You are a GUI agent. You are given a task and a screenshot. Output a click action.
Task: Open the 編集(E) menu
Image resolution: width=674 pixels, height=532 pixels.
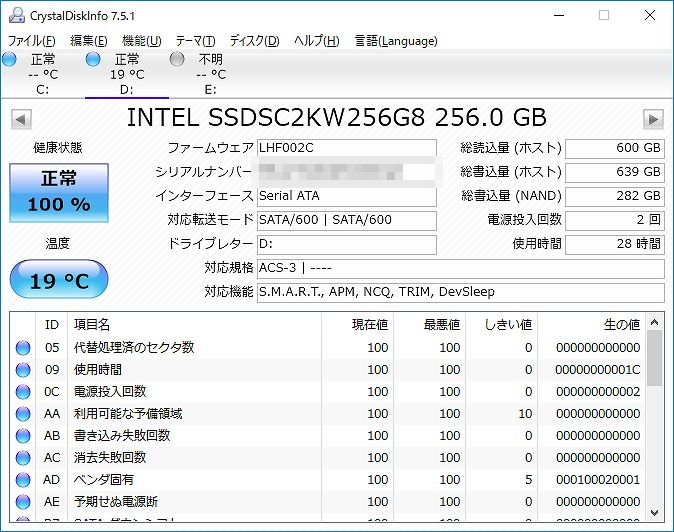click(89, 41)
